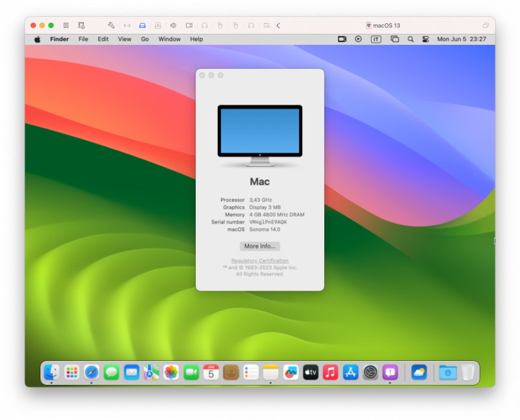Open Control Center in menu bar
Image resolution: width=520 pixels, height=420 pixels.
[x=426, y=39]
